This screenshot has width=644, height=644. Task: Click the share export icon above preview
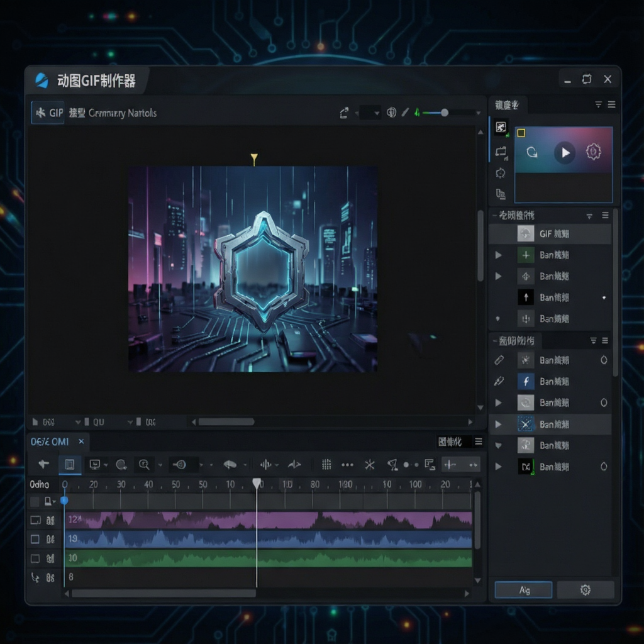click(344, 113)
